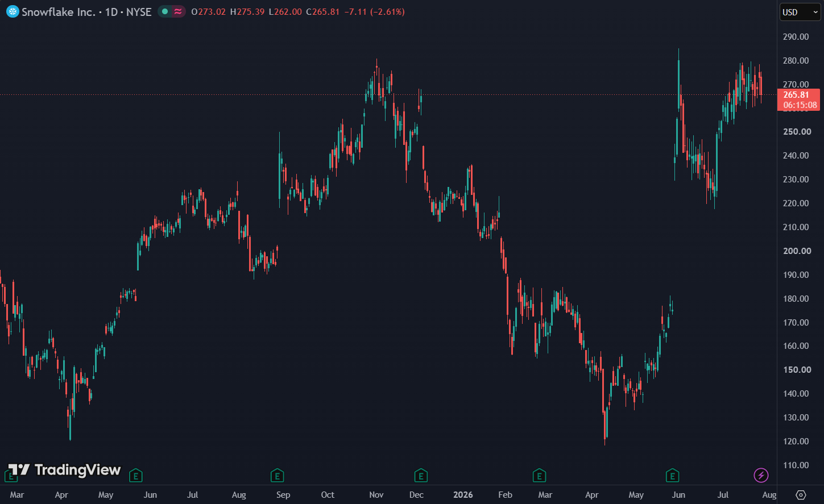Screen dimensions: 824x504
Task: Open the earnings marker from late May 2026
Action: pyautogui.click(x=672, y=475)
